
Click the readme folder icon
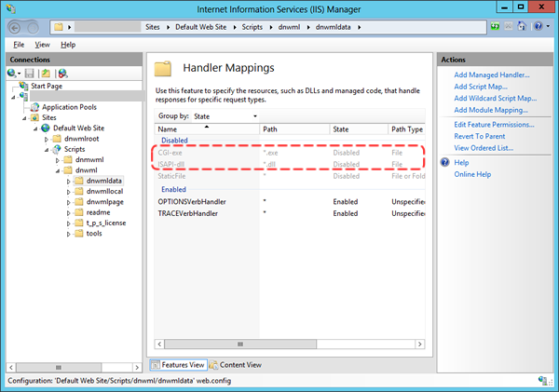(x=79, y=212)
